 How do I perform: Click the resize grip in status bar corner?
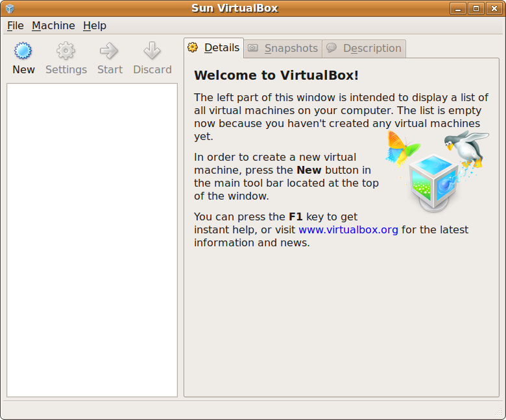click(x=499, y=412)
